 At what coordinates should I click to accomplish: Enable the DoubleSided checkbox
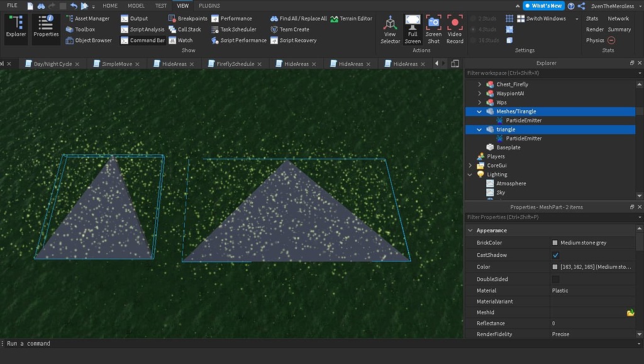tap(555, 279)
